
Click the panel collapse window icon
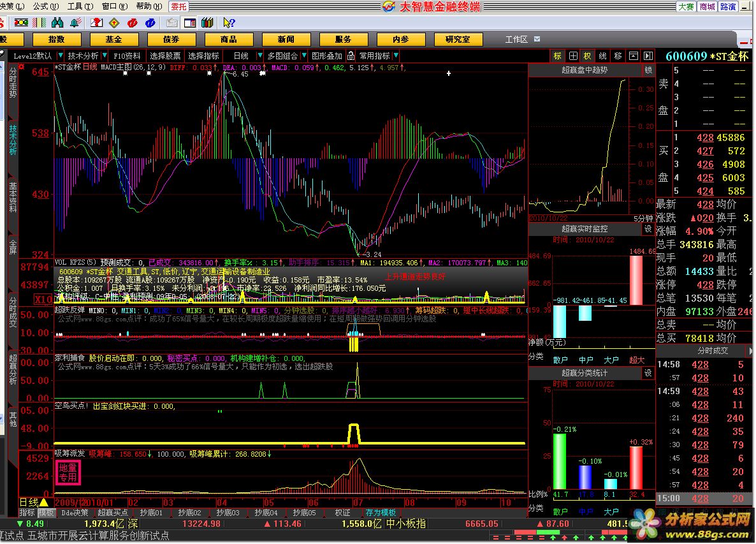[x=634, y=56]
